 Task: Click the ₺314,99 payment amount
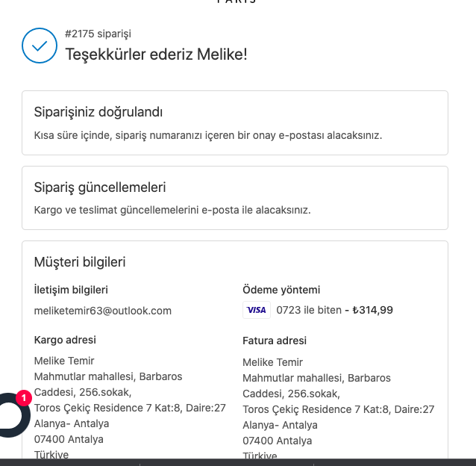[372, 310]
